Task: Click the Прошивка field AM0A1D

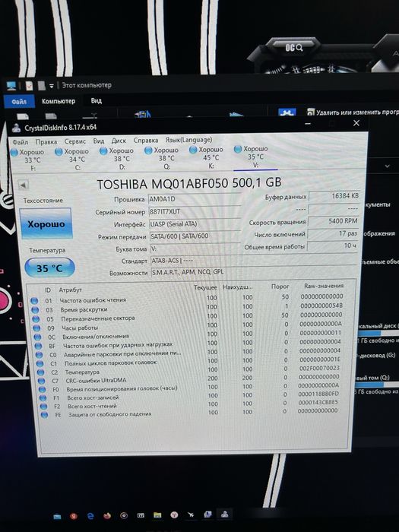Action: coord(195,199)
